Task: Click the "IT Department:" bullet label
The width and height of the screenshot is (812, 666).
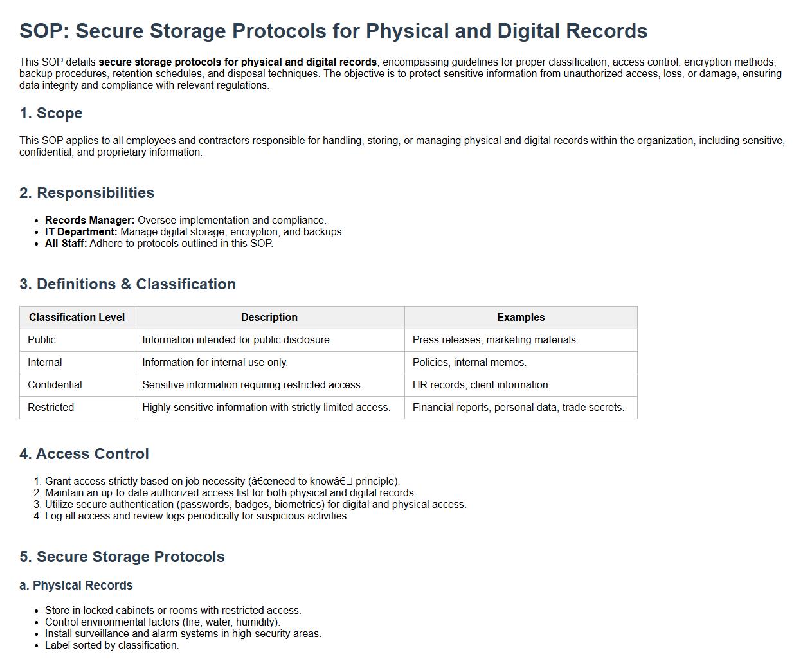Action: pyautogui.click(x=81, y=232)
